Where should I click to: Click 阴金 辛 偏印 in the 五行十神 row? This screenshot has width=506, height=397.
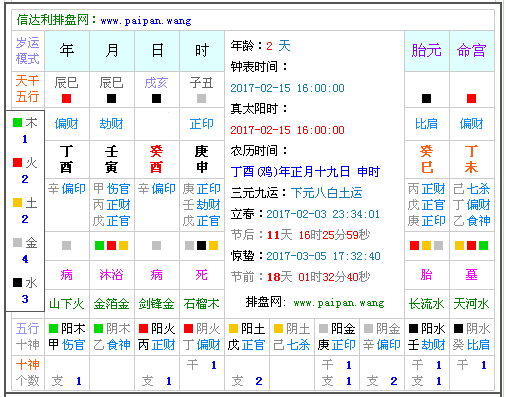click(x=382, y=337)
